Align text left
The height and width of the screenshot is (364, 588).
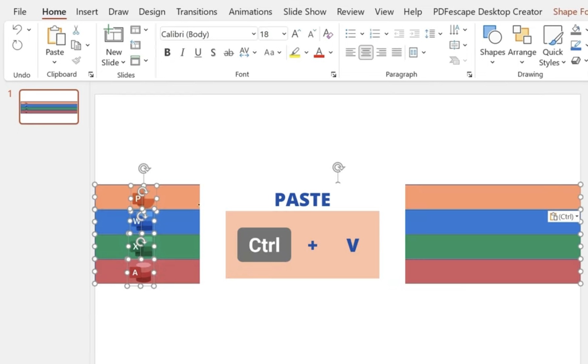pos(350,52)
